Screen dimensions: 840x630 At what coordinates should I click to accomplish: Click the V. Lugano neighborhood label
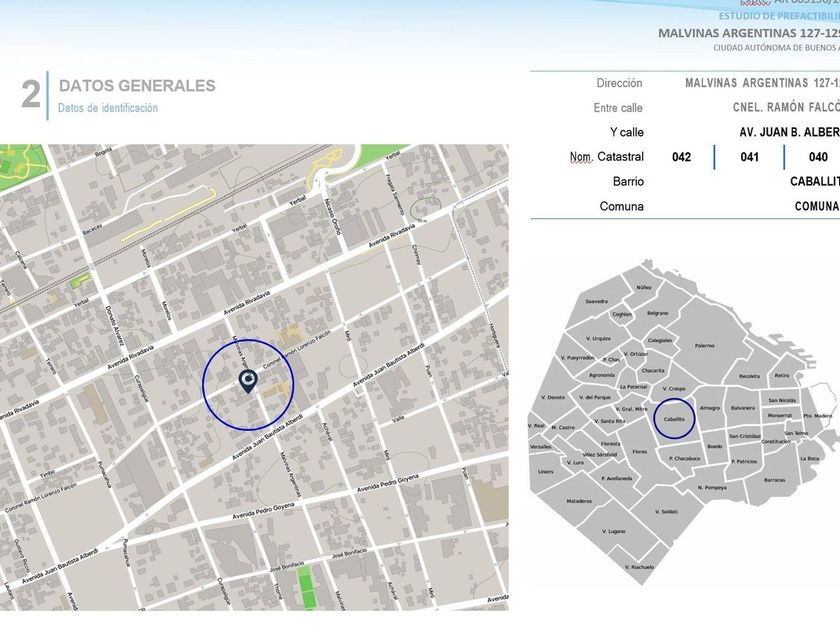tap(613, 531)
